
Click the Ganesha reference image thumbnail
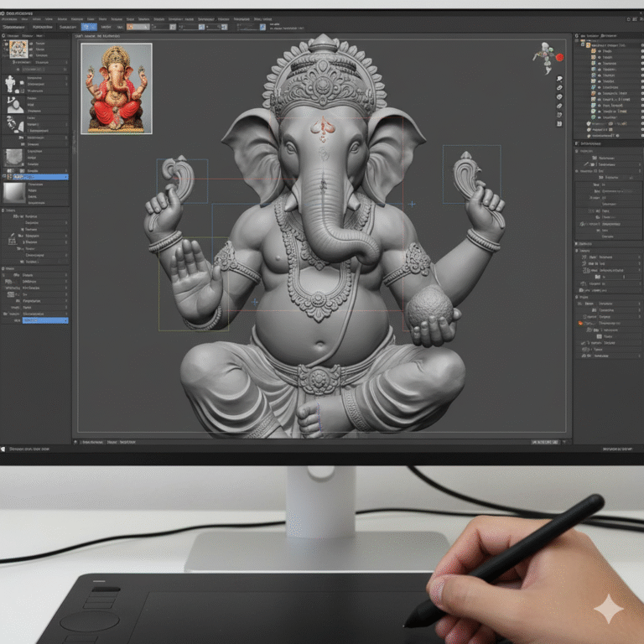(117, 88)
